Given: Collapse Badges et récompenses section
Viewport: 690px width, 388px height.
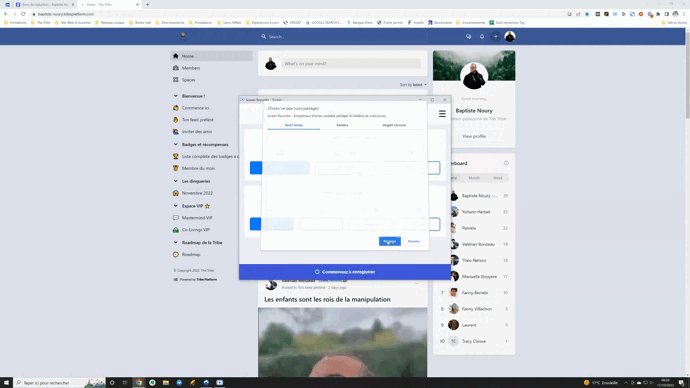Looking at the screenshot, I should [x=176, y=144].
